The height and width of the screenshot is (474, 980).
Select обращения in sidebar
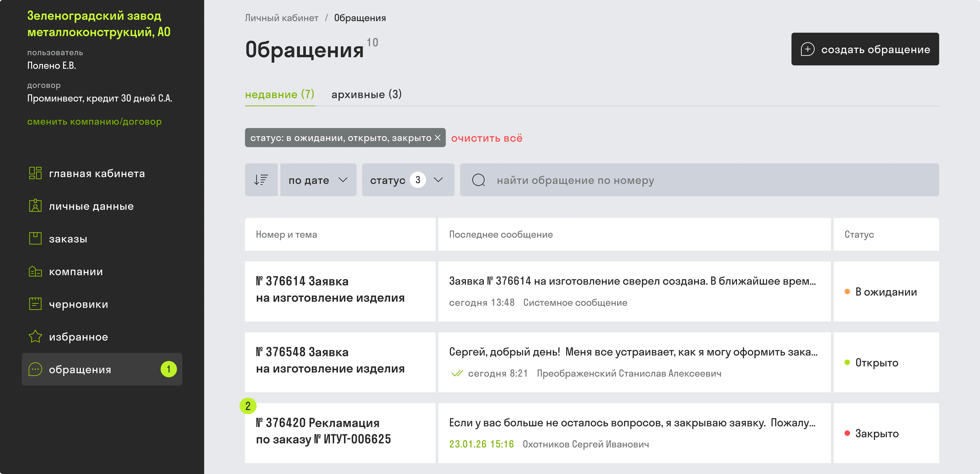click(x=102, y=369)
